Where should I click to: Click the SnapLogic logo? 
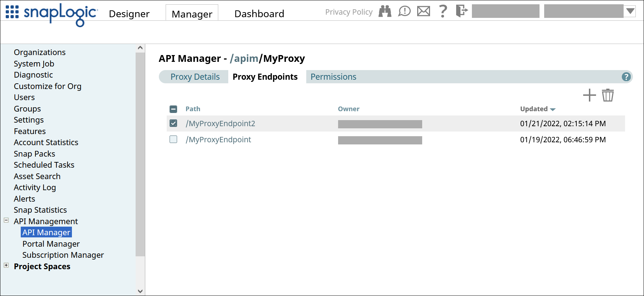tap(60, 14)
